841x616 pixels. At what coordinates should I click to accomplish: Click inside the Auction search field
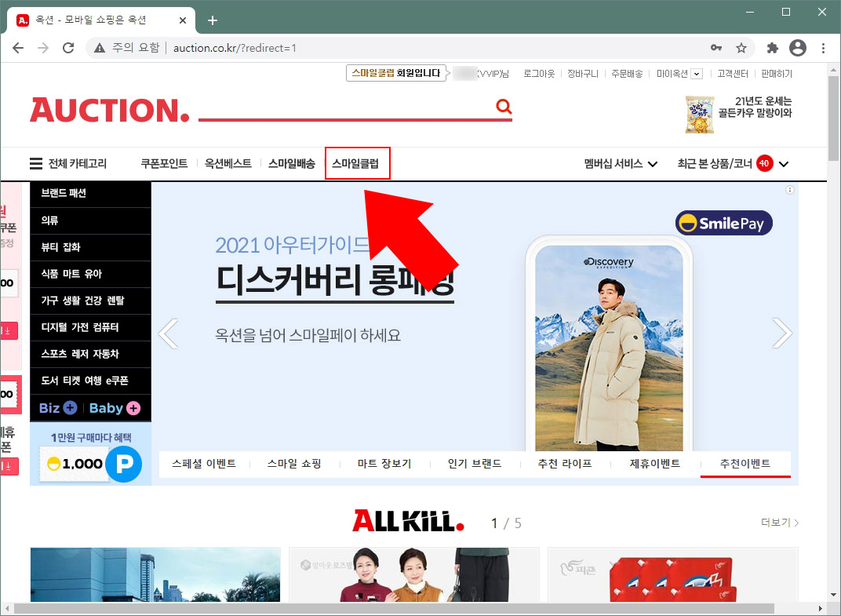(346, 106)
